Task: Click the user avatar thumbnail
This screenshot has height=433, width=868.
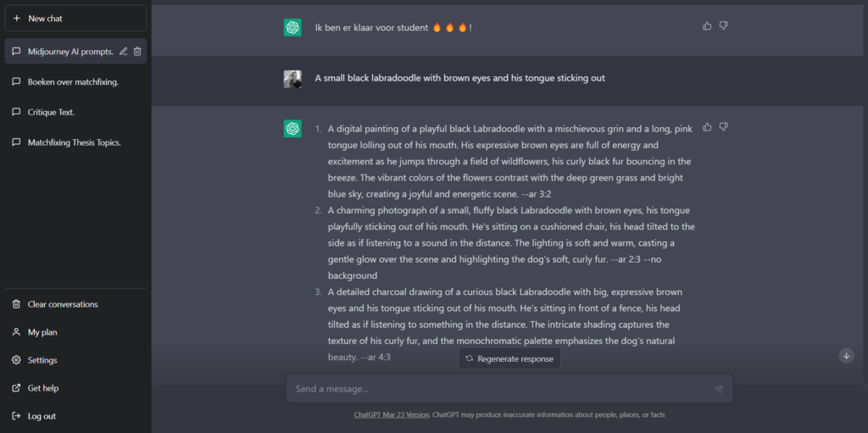Action: 292,79
